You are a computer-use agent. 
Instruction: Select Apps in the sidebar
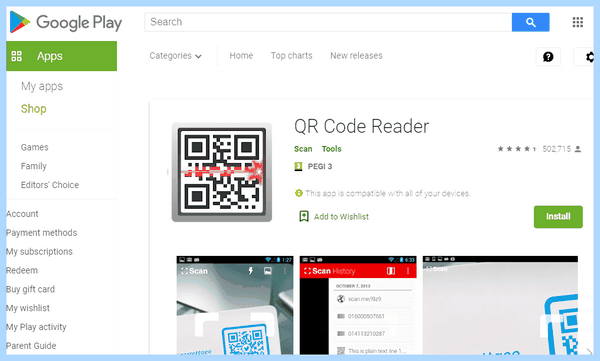coord(62,56)
